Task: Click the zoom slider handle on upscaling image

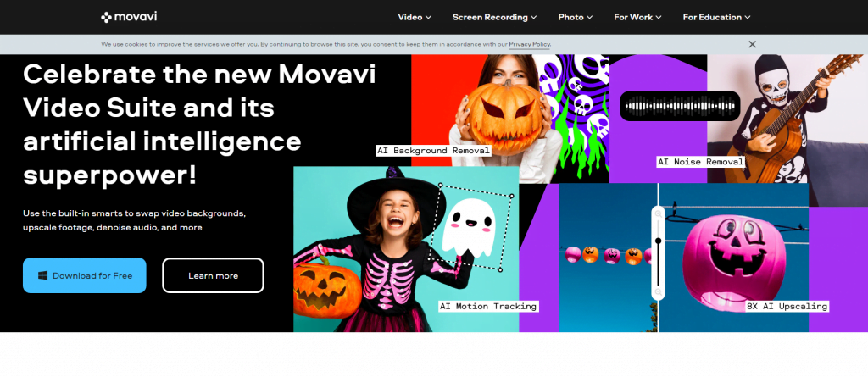Action: [658, 241]
